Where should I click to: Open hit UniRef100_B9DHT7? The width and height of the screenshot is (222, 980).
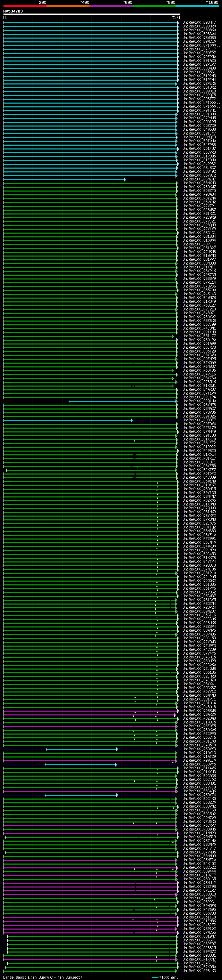199,23
